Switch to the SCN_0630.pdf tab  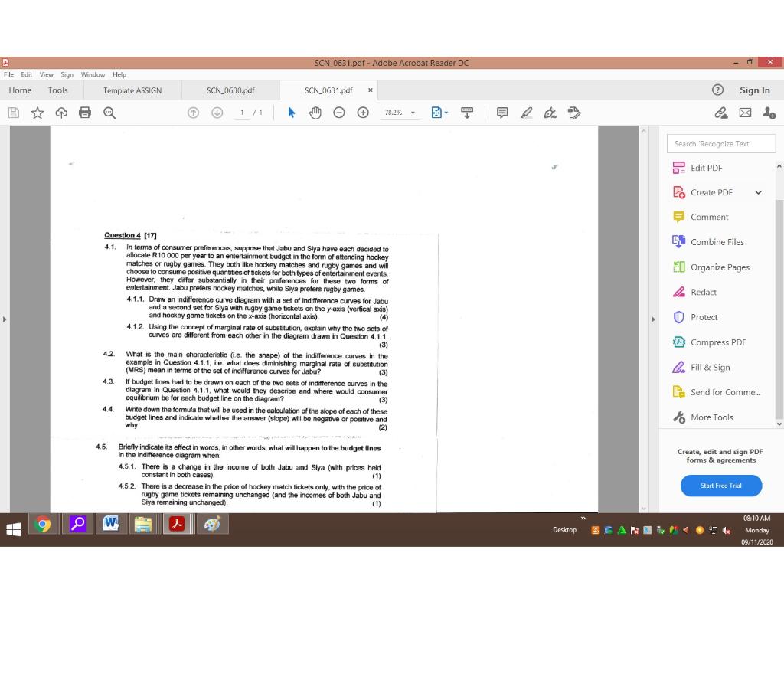pyautogui.click(x=231, y=90)
